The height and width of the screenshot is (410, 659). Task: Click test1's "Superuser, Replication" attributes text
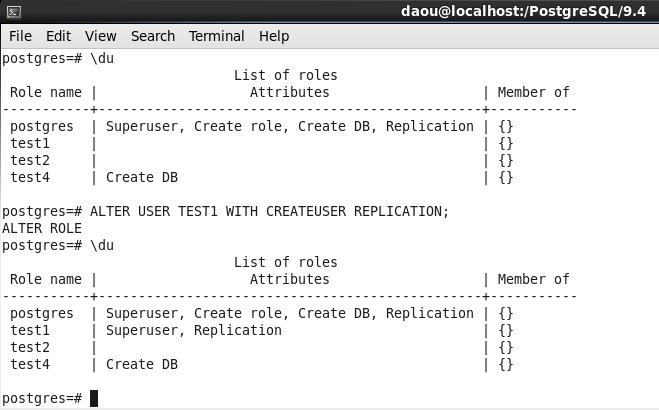click(x=193, y=330)
